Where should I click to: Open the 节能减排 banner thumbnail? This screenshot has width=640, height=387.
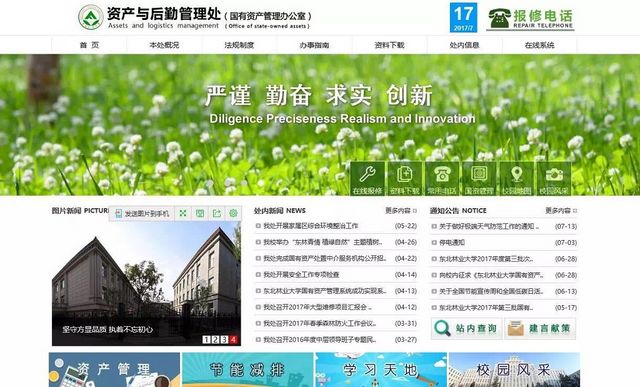(x=247, y=370)
